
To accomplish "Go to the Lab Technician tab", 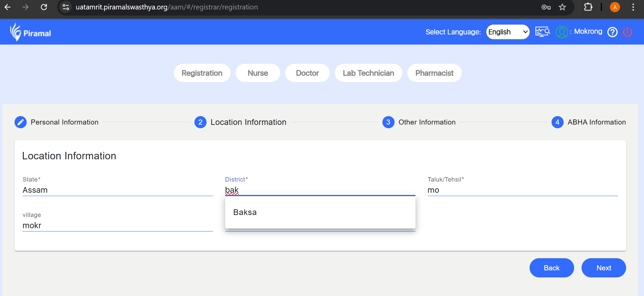I will click(x=368, y=73).
